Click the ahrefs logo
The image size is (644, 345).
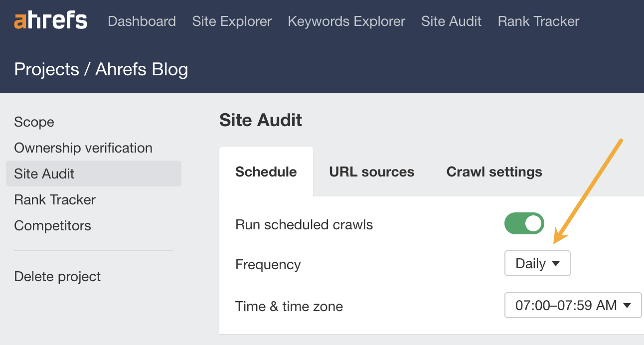(50, 21)
